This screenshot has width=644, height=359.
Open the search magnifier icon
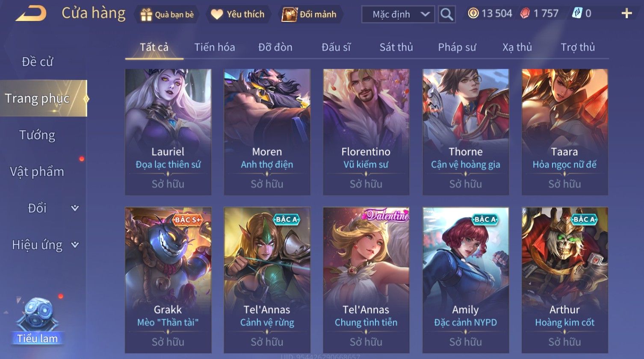(x=446, y=15)
